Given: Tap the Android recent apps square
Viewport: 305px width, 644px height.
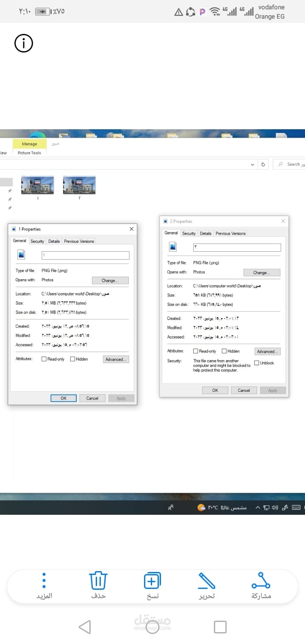Looking at the screenshot, I should pos(220,627).
